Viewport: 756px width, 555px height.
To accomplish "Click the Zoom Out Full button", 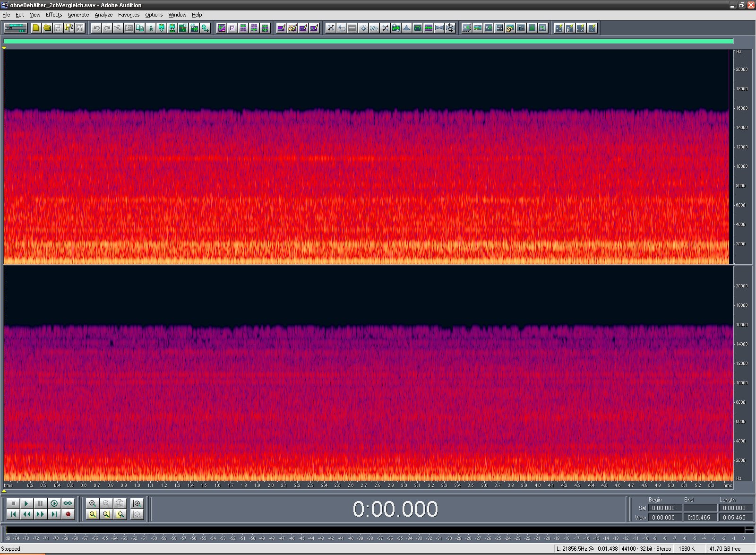I will pyautogui.click(x=120, y=503).
